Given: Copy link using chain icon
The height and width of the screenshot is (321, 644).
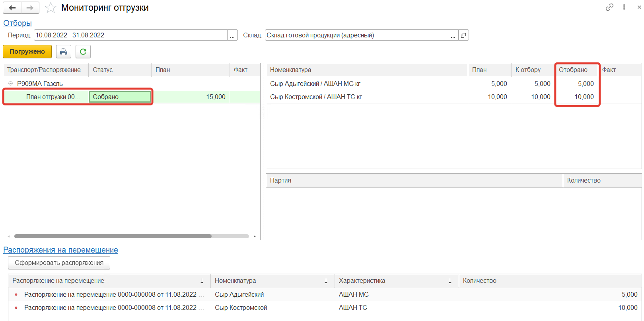Looking at the screenshot, I should (609, 7).
